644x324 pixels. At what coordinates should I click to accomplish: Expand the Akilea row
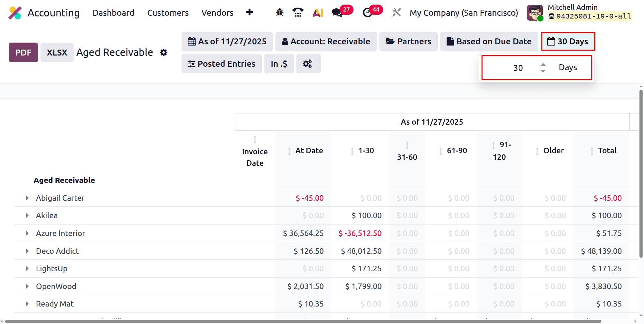coord(27,215)
